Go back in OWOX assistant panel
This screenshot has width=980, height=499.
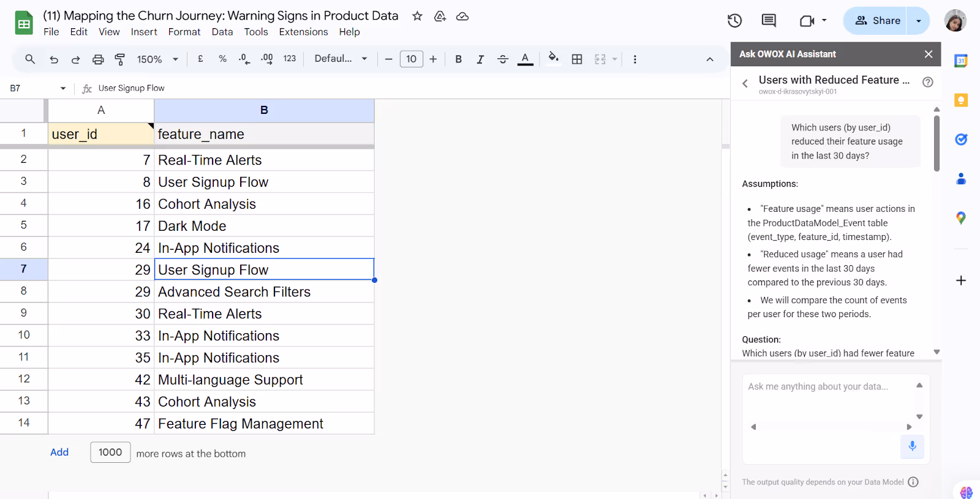pyautogui.click(x=745, y=84)
